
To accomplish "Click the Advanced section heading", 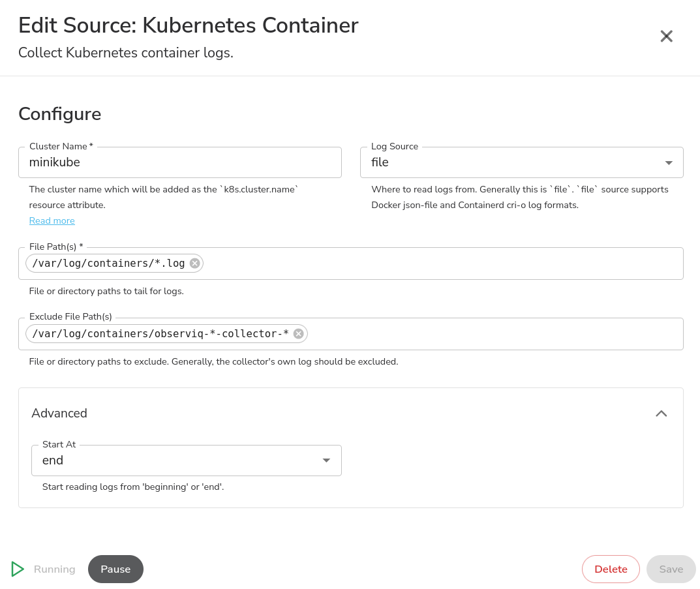I will tap(59, 414).
